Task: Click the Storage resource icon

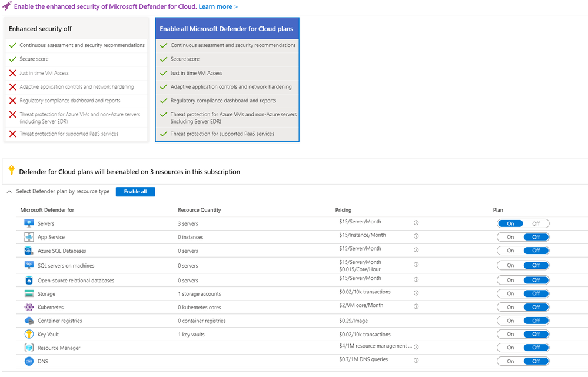Action: click(29, 293)
